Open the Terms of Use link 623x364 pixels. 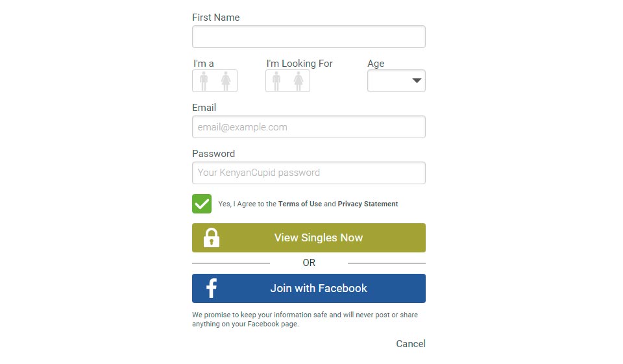300,204
